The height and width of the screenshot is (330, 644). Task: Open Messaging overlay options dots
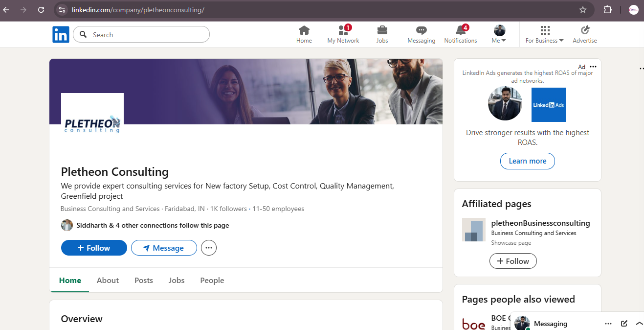pos(608,324)
